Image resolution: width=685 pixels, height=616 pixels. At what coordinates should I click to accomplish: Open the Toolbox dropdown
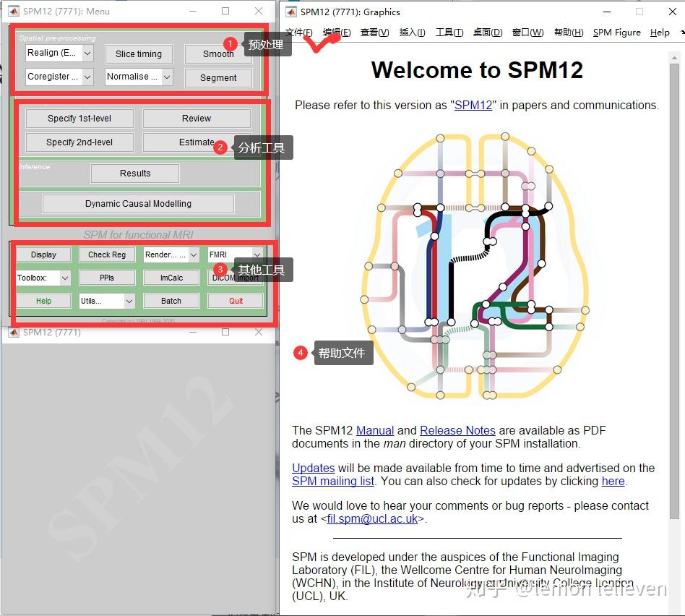[x=43, y=278]
